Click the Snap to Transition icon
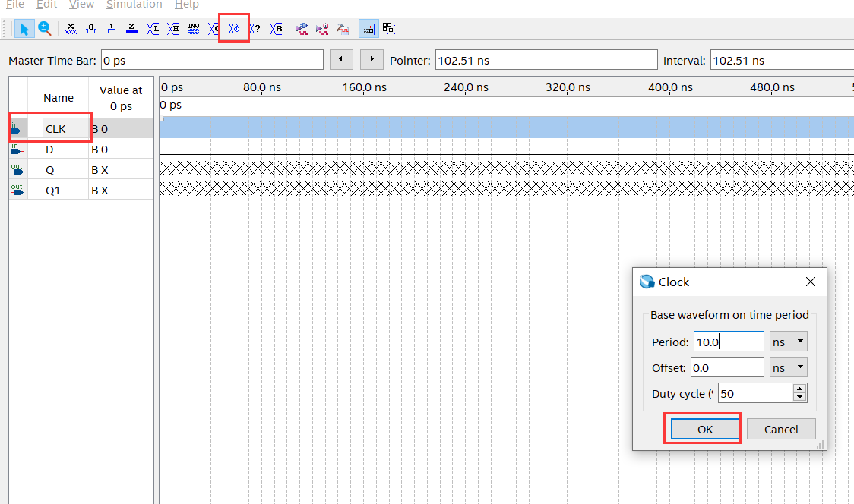This screenshot has width=854, height=504. (389, 29)
